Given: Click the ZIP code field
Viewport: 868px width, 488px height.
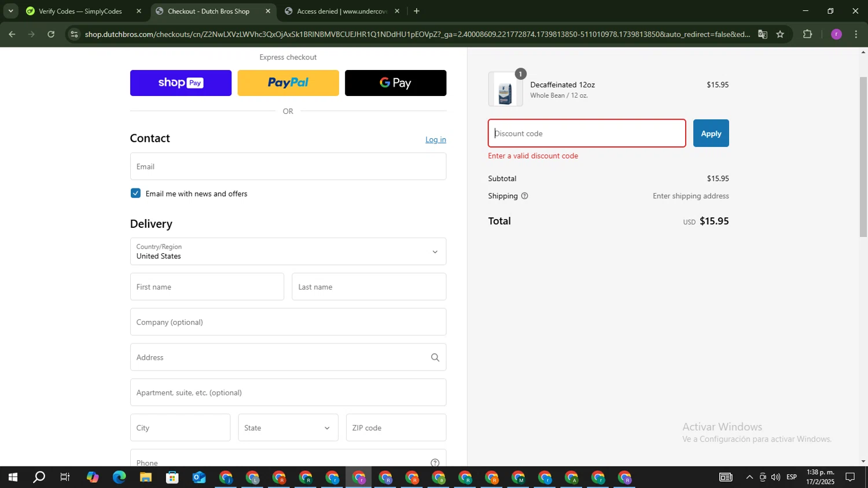Looking at the screenshot, I should pos(396,428).
